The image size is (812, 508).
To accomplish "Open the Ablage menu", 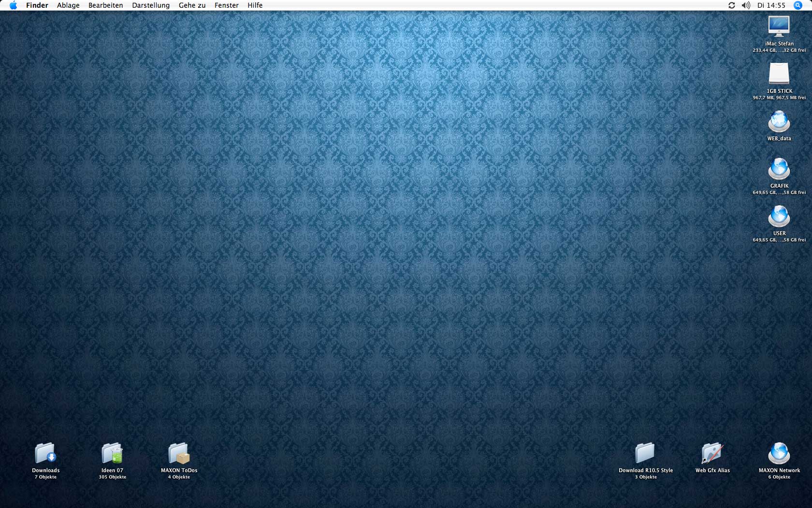I will (68, 5).
